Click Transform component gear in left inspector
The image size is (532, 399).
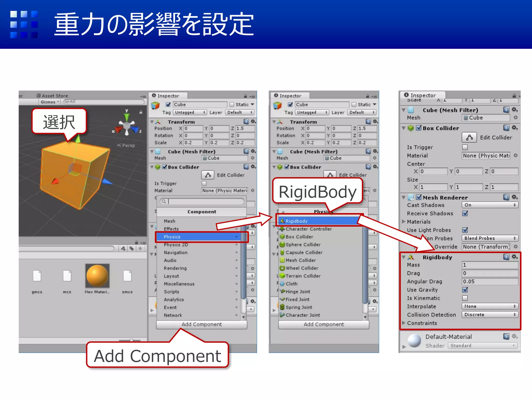pyautogui.click(x=253, y=122)
